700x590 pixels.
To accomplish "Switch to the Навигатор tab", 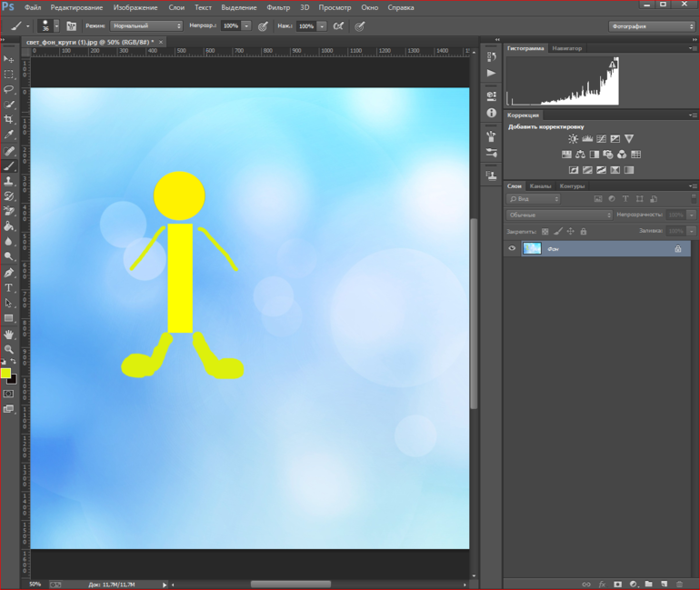I will 567,48.
